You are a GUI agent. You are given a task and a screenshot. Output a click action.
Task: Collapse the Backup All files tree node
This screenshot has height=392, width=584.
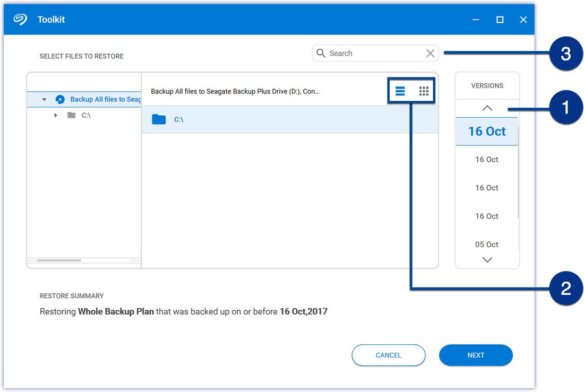(45, 99)
